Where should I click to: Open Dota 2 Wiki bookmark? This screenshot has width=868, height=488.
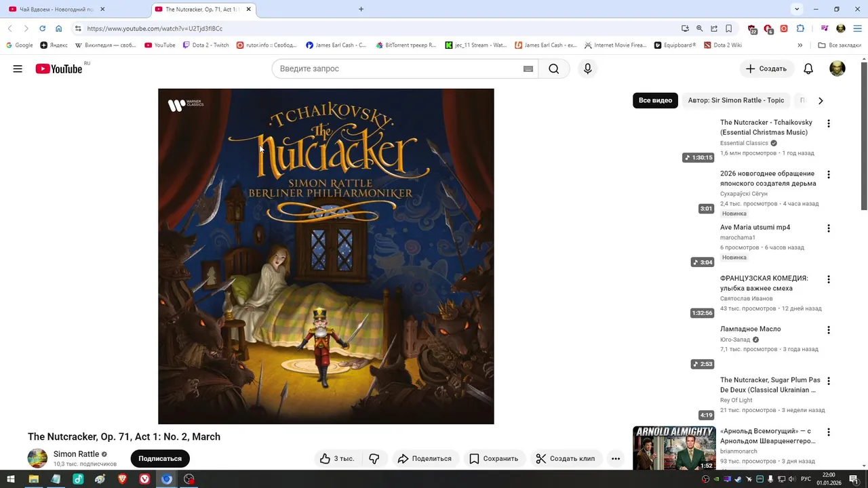722,45
